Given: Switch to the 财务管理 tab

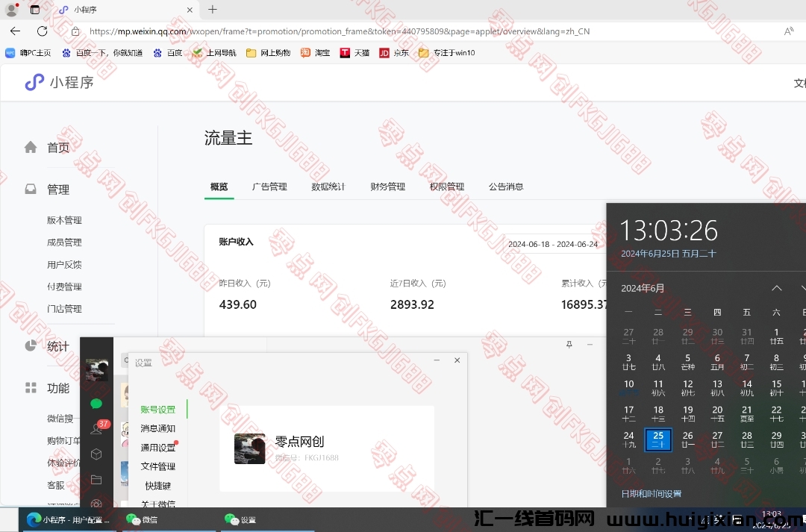Looking at the screenshot, I should coord(387,187).
